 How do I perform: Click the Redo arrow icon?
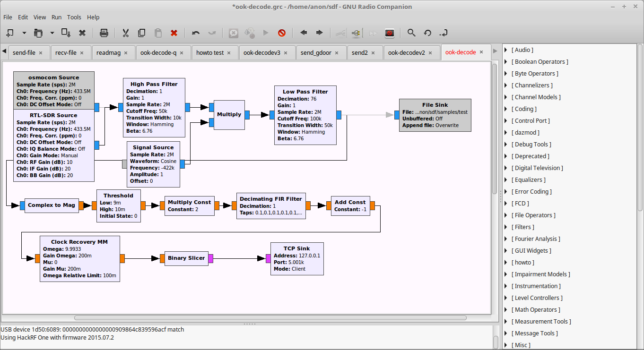click(212, 33)
